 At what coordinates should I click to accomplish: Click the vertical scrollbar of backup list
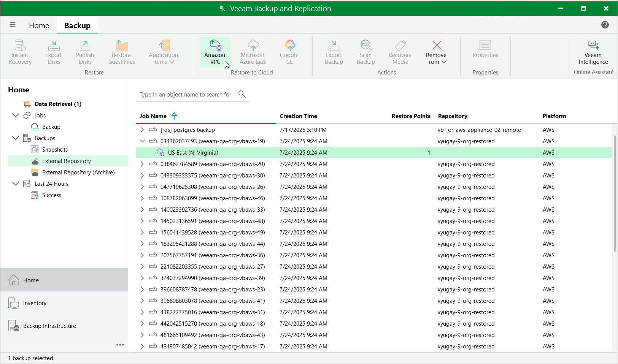[615, 194]
